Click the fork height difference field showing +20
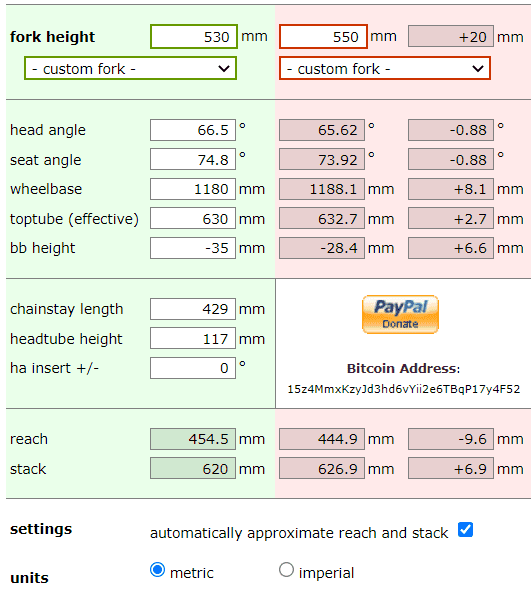The height and width of the screenshot is (606, 532). 451,36
